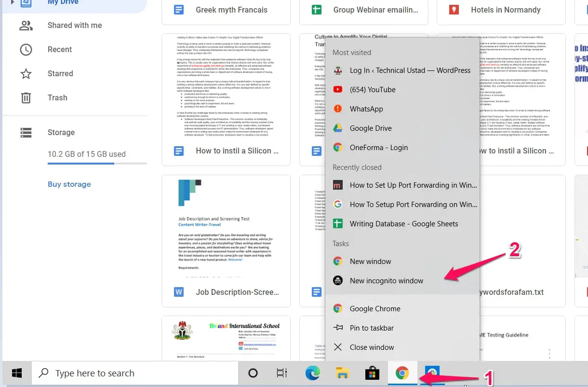588x387 pixels.
Task: Select Pin to taskbar
Action: 402,328
